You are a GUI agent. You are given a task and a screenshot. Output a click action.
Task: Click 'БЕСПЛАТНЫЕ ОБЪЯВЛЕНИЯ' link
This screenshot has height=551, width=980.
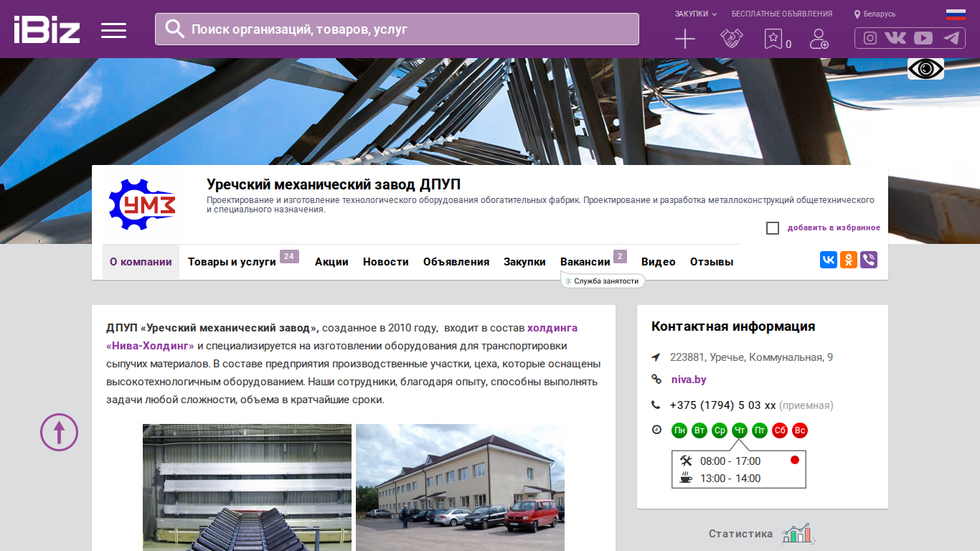(782, 14)
